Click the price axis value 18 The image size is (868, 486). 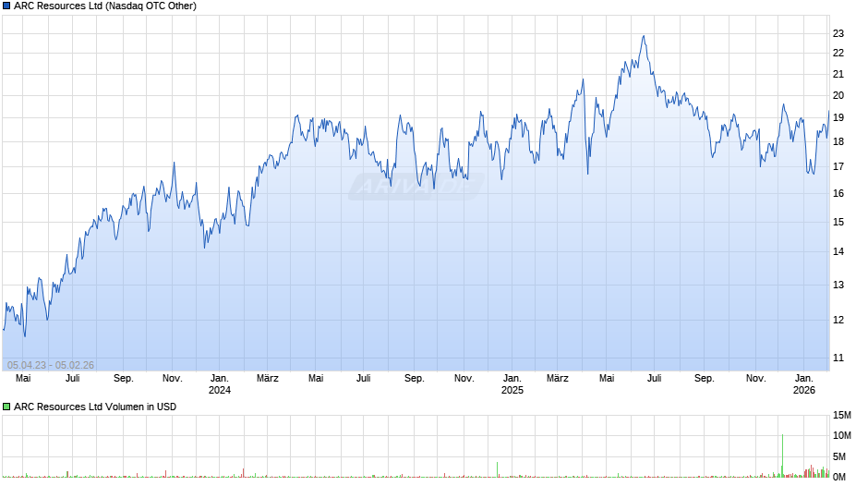838,141
